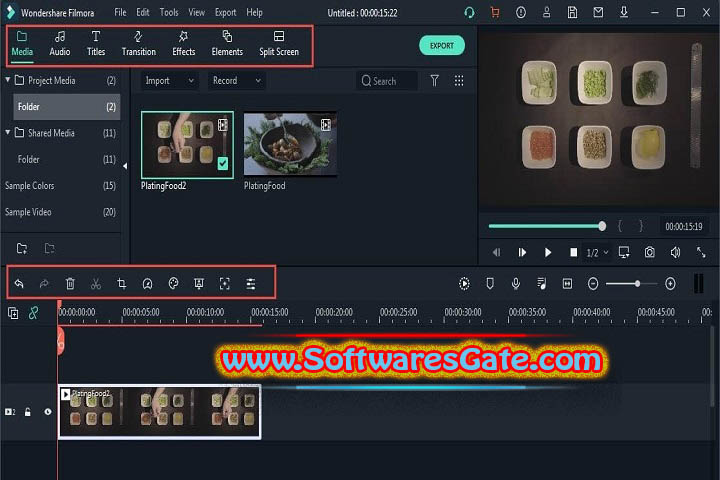The image size is (720, 480).
Task: Open the Audio Mixer icon
Action: pos(542,283)
